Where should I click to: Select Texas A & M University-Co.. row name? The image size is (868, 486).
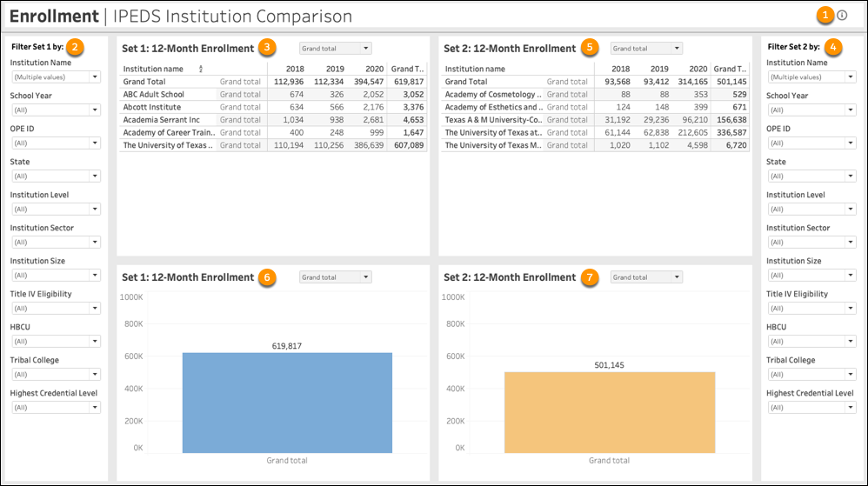[x=493, y=120]
